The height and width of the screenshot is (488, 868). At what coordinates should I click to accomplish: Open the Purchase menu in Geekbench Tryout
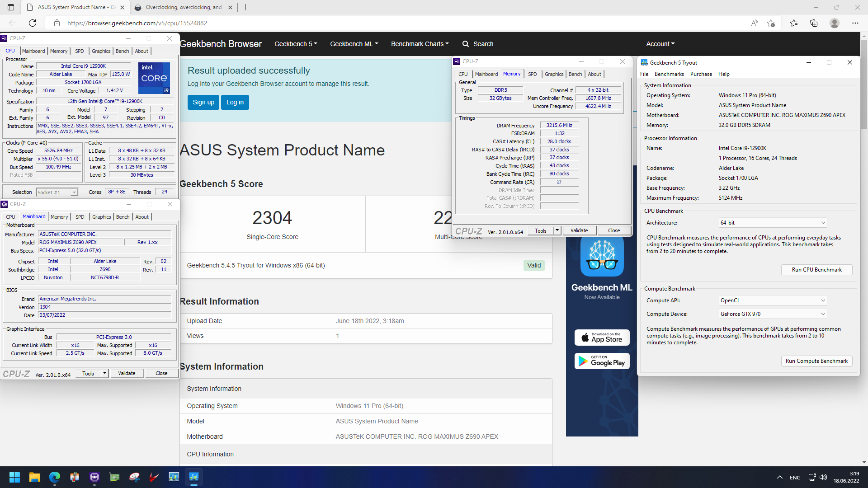pos(701,74)
